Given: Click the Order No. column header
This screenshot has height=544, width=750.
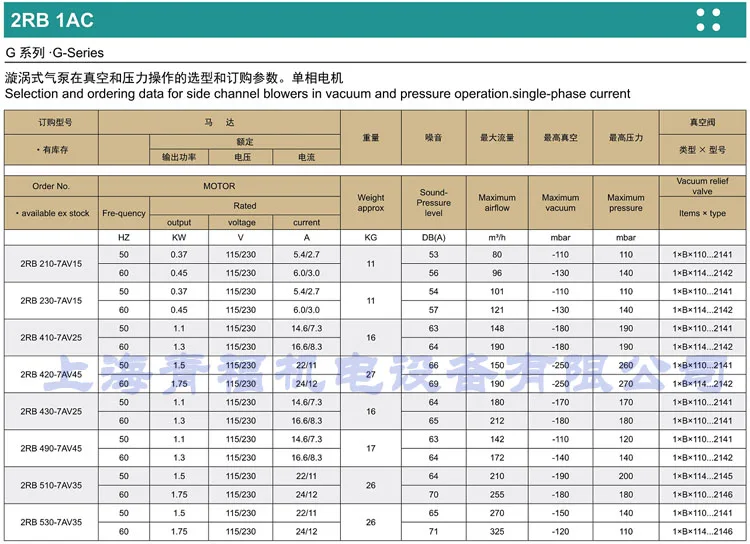Looking at the screenshot, I should (x=51, y=186).
